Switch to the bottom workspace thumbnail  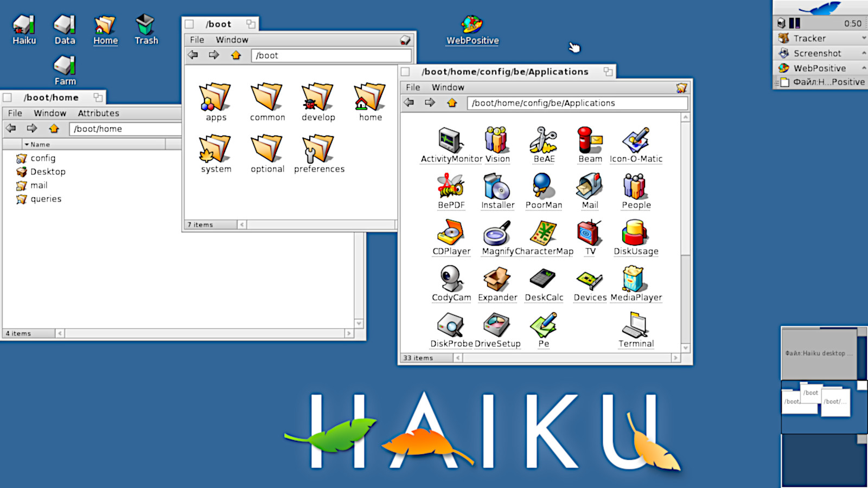pos(824,460)
